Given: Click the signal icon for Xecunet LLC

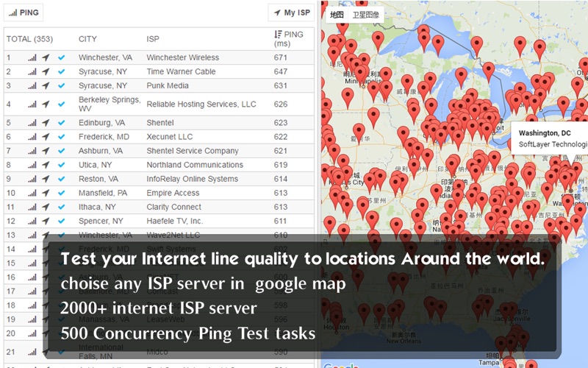Looking at the screenshot, I should pos(32,137).
